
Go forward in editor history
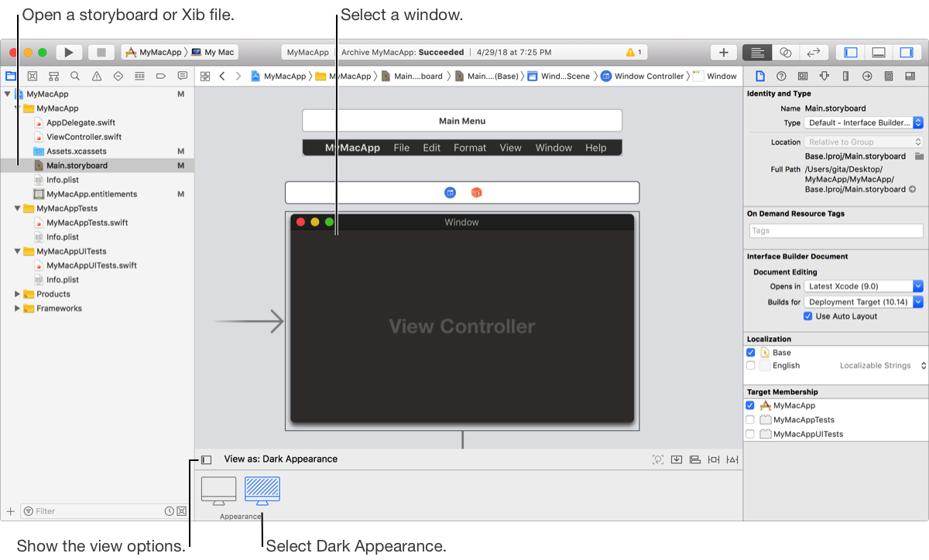pyautogui.click(x=238, y=76)
